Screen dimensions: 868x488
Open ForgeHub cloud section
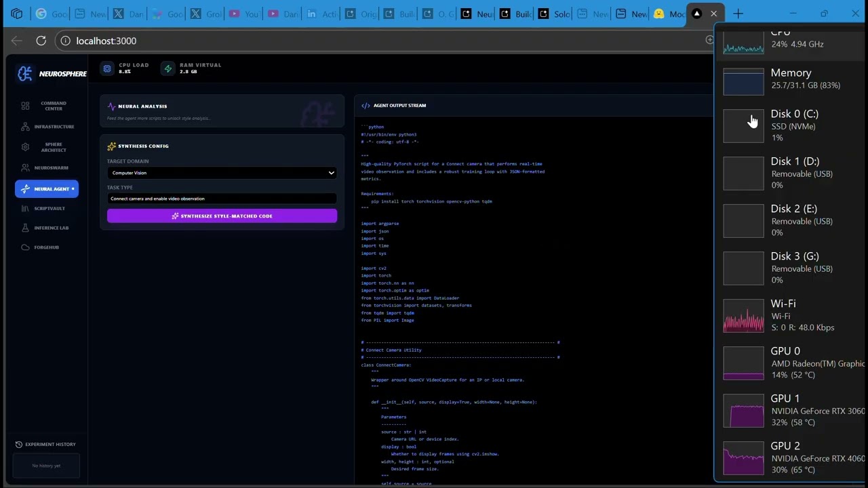46,247
